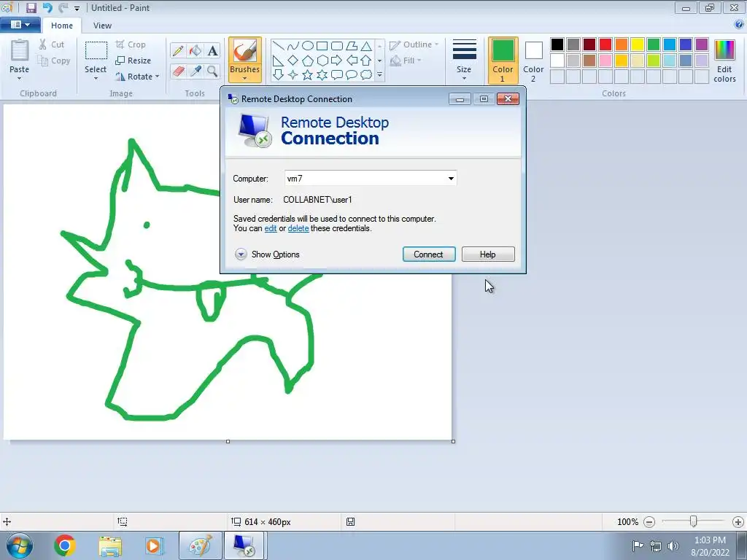Pick the yellow color swatch
Viewport: 747px width, 560px height.
[x=638, y=44]
